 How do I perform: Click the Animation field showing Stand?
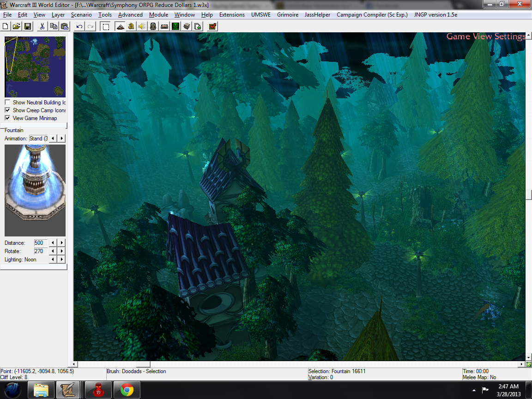[38, 139]
